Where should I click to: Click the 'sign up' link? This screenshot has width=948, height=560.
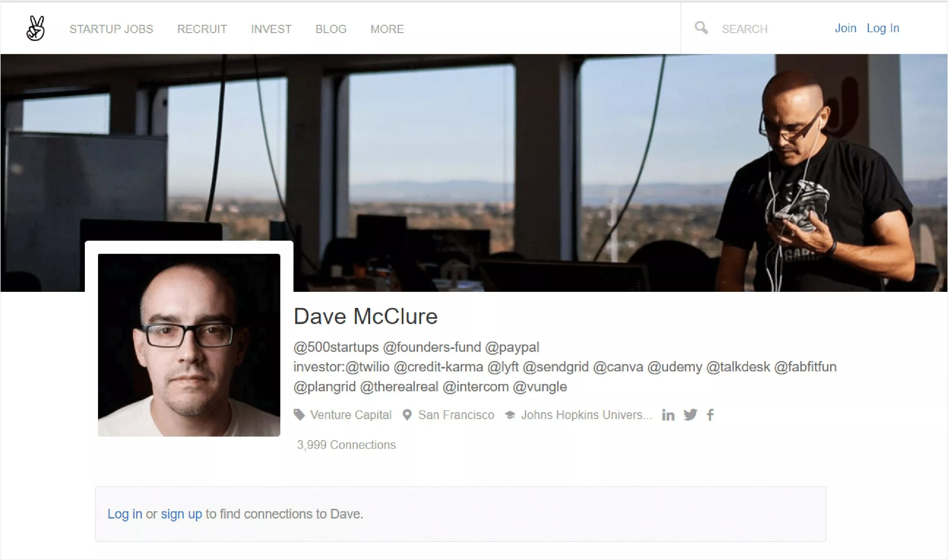pos(181,514)
